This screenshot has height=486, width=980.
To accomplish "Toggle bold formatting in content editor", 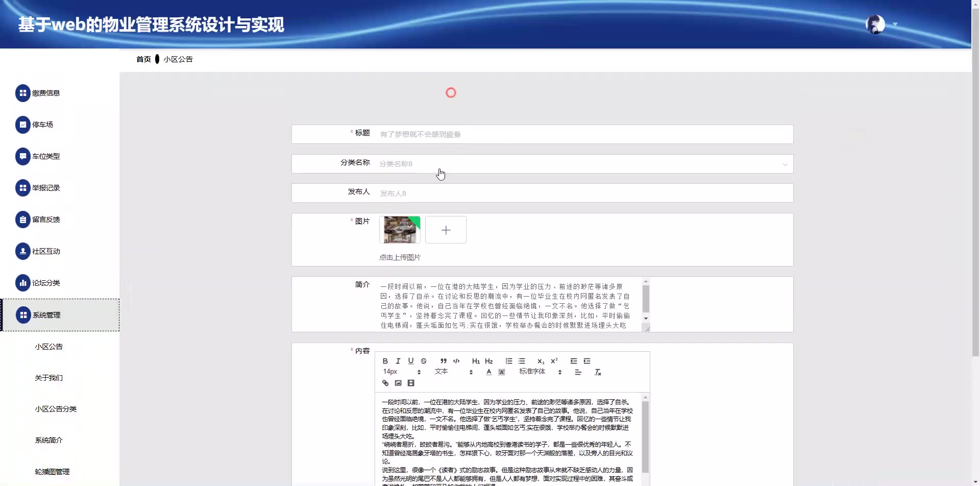I will click(385, 361).
